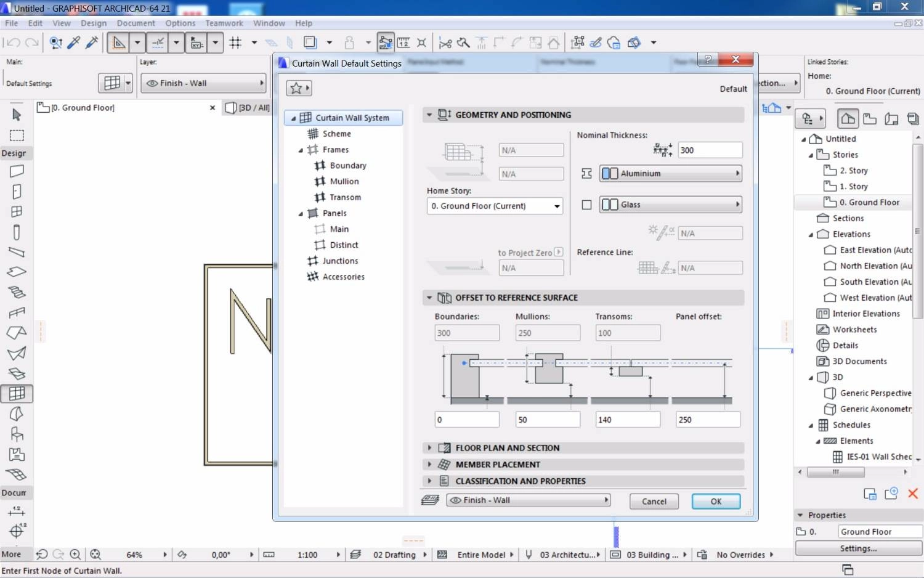Open the Options menu
The width and height of the screenshot is (924, 578).
[180, 23]
